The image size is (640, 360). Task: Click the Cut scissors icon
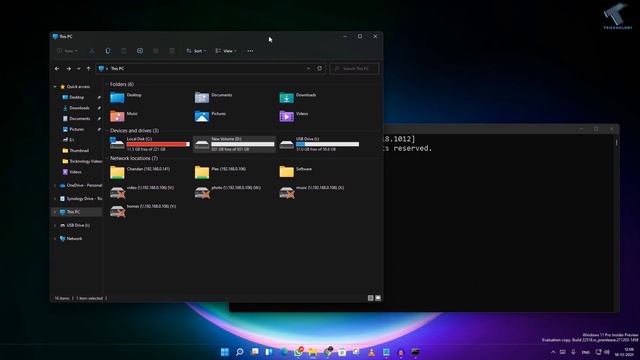tap(92, 51)
